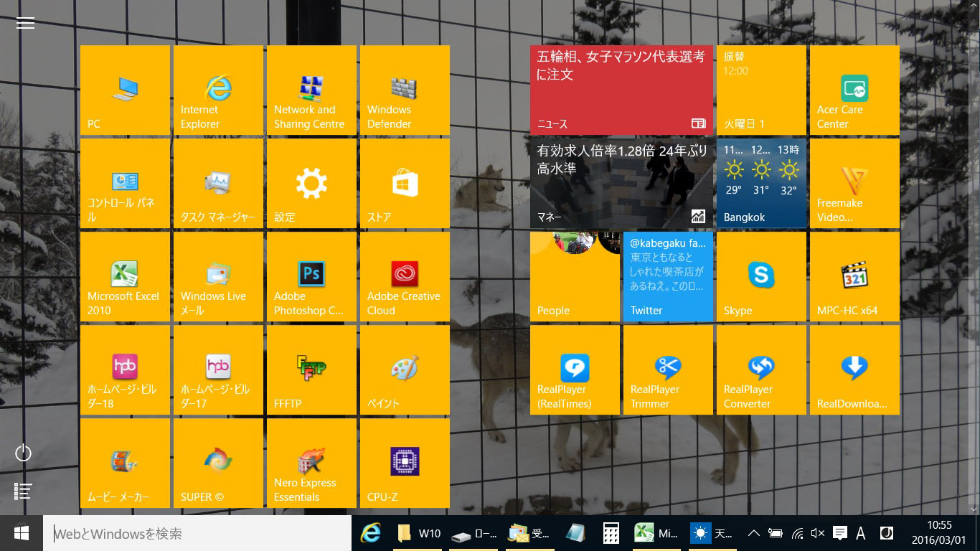980x551 pixels.
Task: Expand the hamburger menu at top left
Action: coord(25,23)
